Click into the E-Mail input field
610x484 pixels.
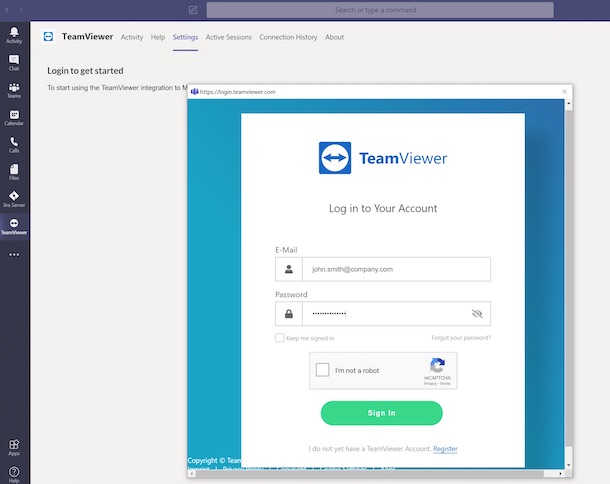(395, 269)
